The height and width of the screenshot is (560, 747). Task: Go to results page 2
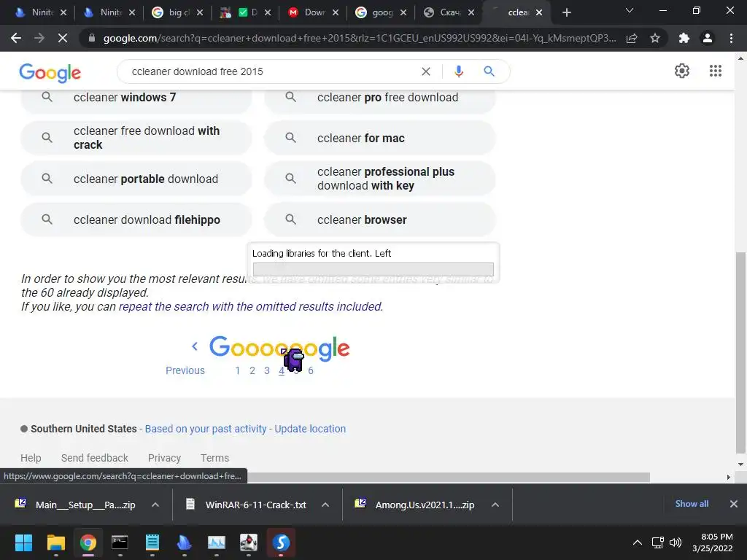[252, 370]
